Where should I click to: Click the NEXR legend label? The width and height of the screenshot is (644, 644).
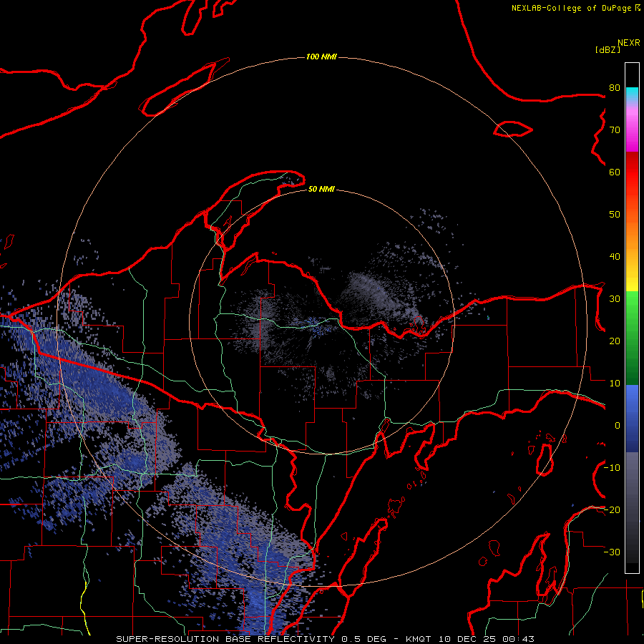pyautogui.click(x=629, y=43)
